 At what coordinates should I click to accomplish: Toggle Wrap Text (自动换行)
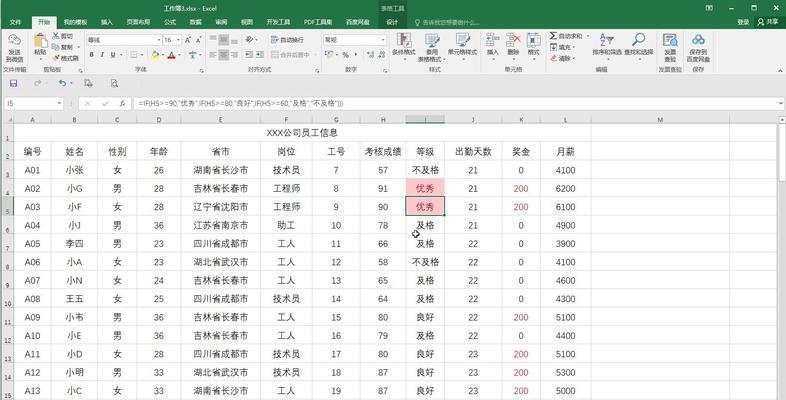287,40
